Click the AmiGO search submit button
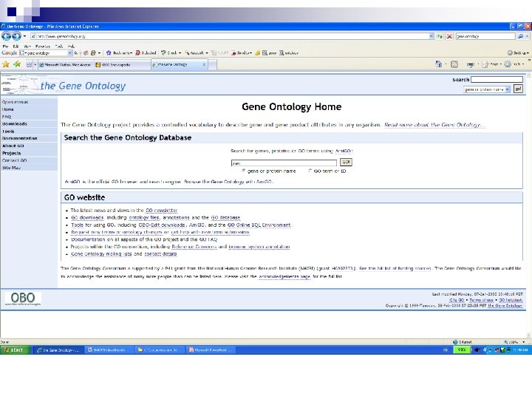Viewport: 532px width, 399px height. click(x=346, y=162)
